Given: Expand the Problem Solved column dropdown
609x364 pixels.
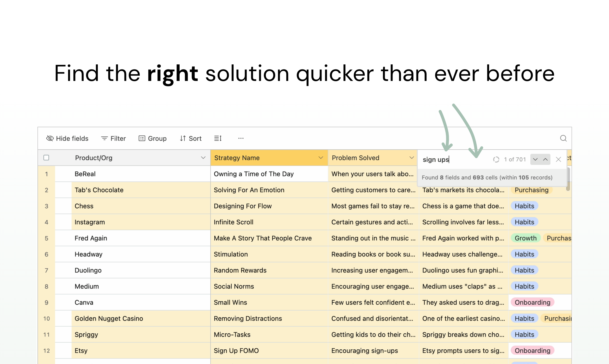Looking at the screenshot, I should (x=412, y=158).
